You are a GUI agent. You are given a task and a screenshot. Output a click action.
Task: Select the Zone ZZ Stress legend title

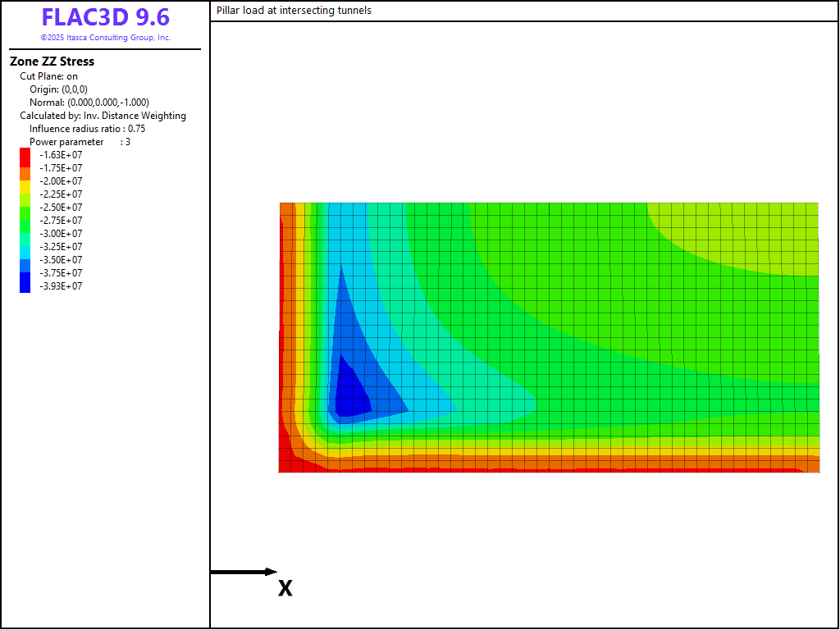coord(52,62)
